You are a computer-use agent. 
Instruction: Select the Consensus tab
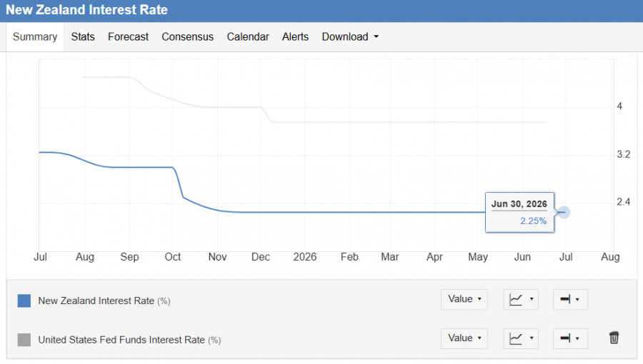(187, 37)
